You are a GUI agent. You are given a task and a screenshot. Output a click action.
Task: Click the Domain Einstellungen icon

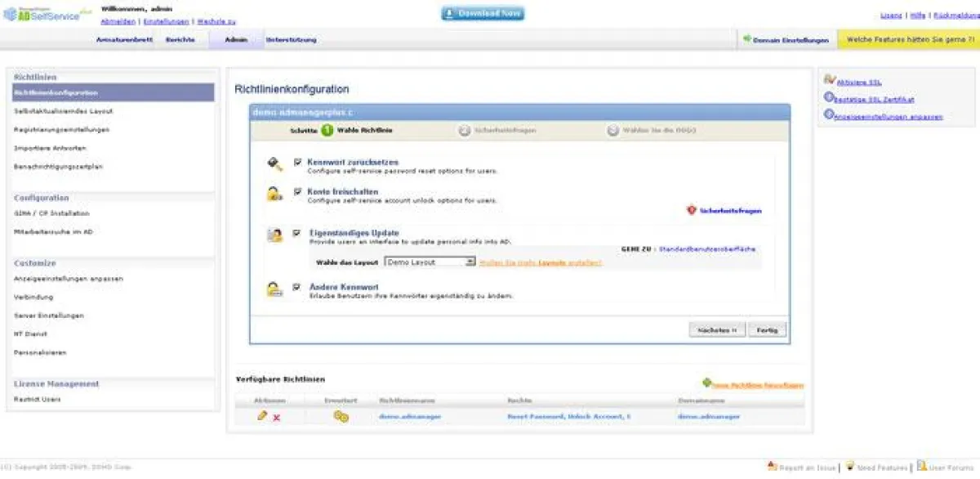pos(747,39)
